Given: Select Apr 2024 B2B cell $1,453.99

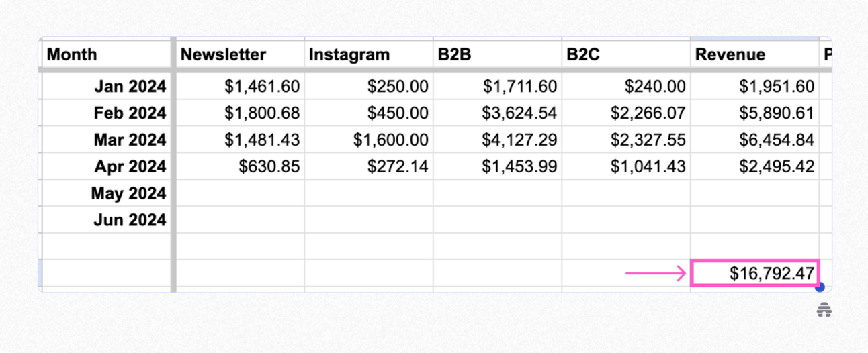Looking at the screenshot, I should 497,166.
